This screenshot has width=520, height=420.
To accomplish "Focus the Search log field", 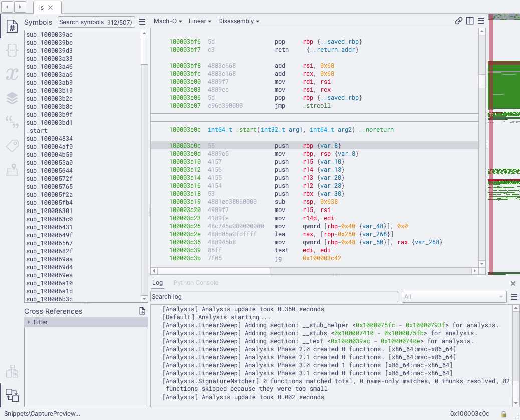I will click(274, 297).
